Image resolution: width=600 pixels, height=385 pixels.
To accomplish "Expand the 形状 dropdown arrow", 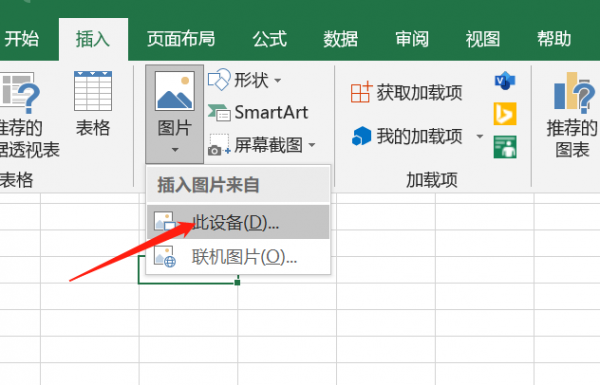I will pyautogui.click(x=278, y=80).
